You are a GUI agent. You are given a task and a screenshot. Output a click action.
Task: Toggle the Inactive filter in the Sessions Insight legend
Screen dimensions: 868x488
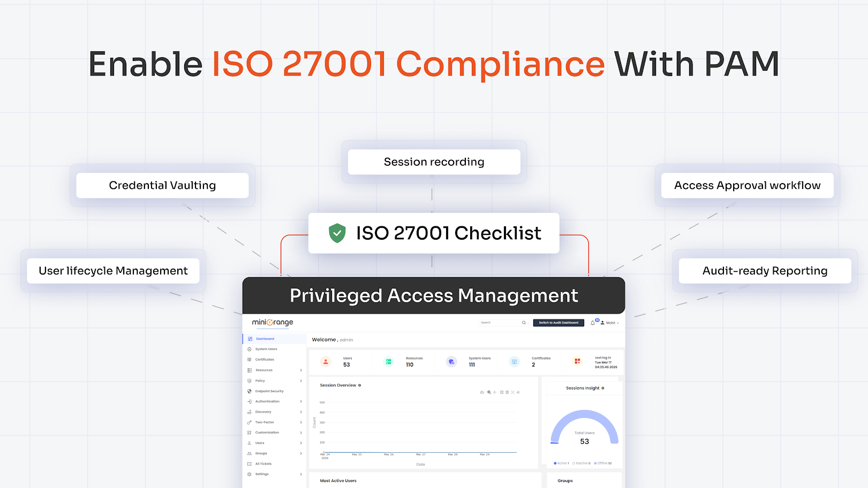(x=582, y=463)
